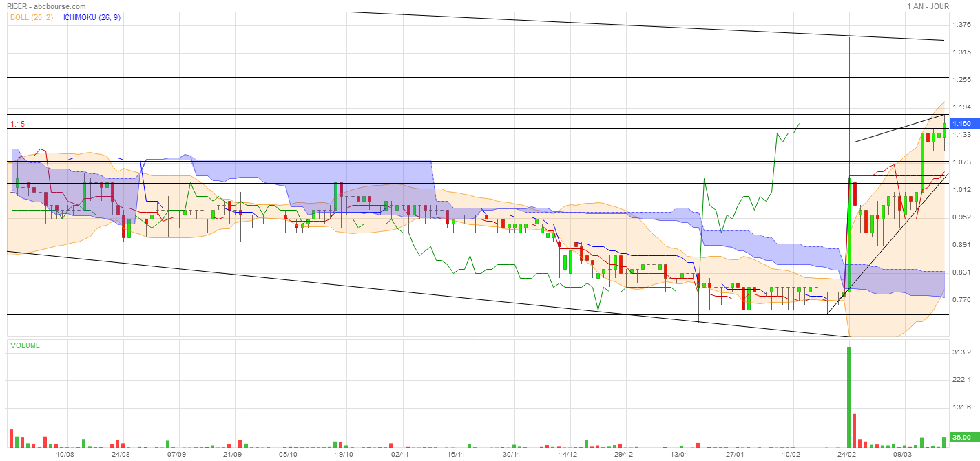Click the 131.6 volume axis value
This screenshot has width=980, height=461.
click(961, 407)
